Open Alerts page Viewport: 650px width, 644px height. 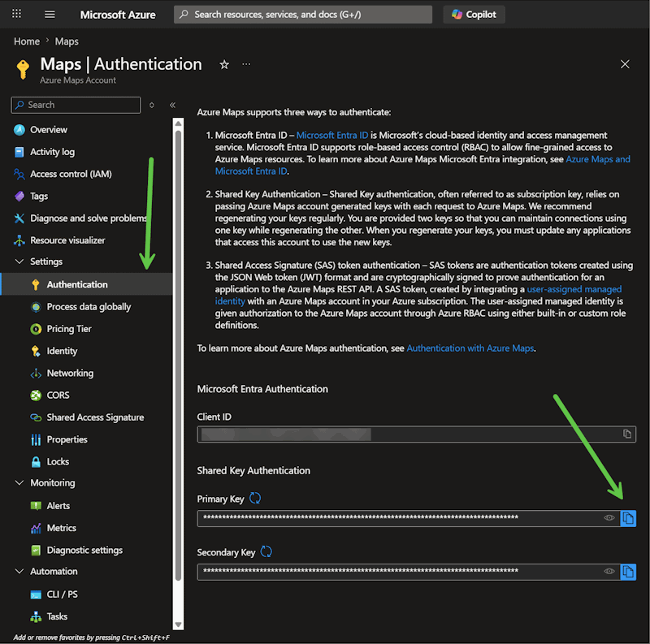[x=58, y=506]
